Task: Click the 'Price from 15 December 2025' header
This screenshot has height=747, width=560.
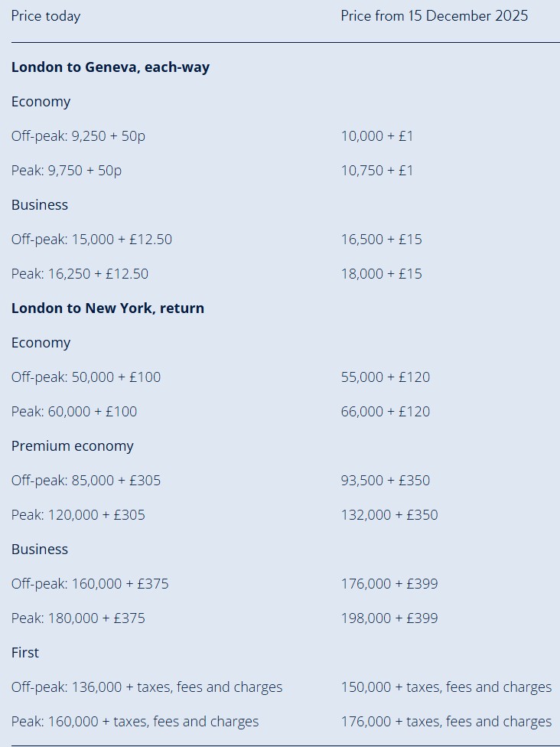Action: click(x=434, y=16)
